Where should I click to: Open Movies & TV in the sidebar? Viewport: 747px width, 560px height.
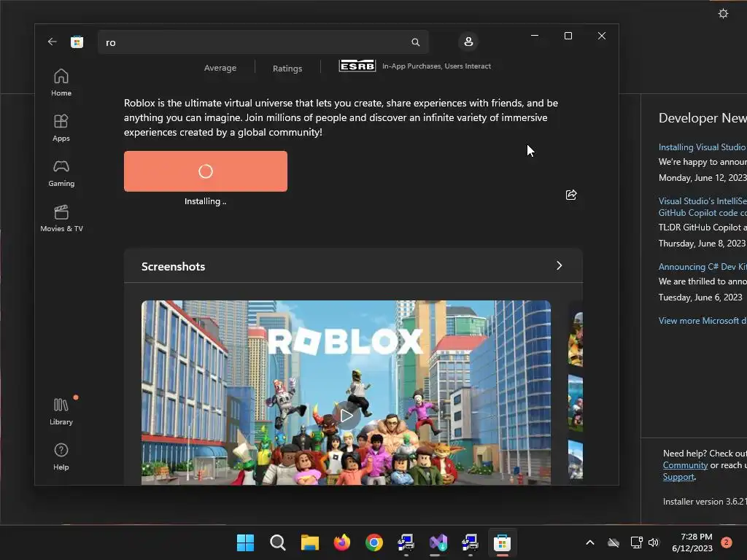pyautogui.click(x=61, y=218)
